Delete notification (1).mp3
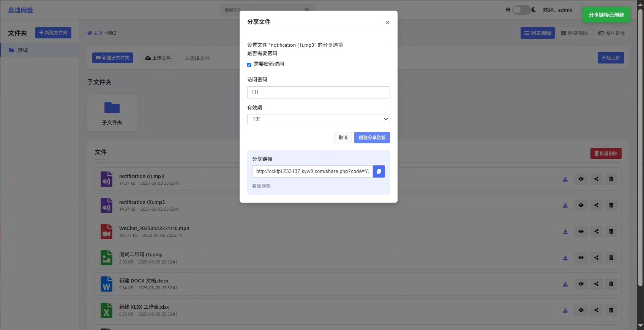Image resolution: width=644 pixels, height=330 pixels. click(x=611, y=179)
